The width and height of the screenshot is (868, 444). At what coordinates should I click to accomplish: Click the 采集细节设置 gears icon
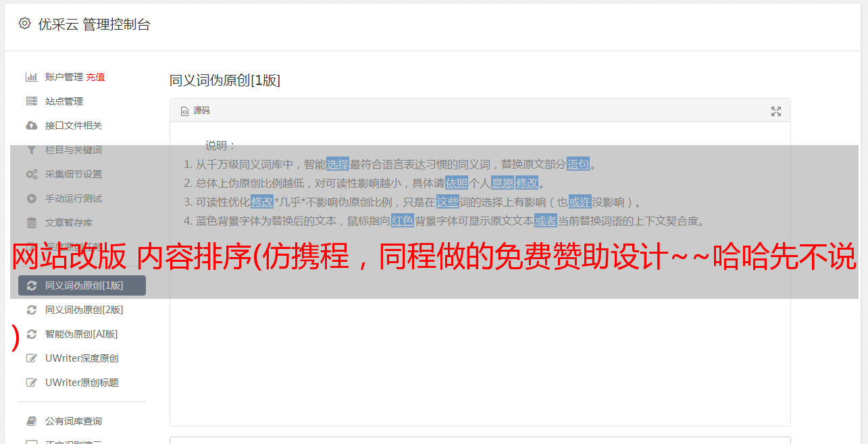pyautogui.click(x=31, y=174)
